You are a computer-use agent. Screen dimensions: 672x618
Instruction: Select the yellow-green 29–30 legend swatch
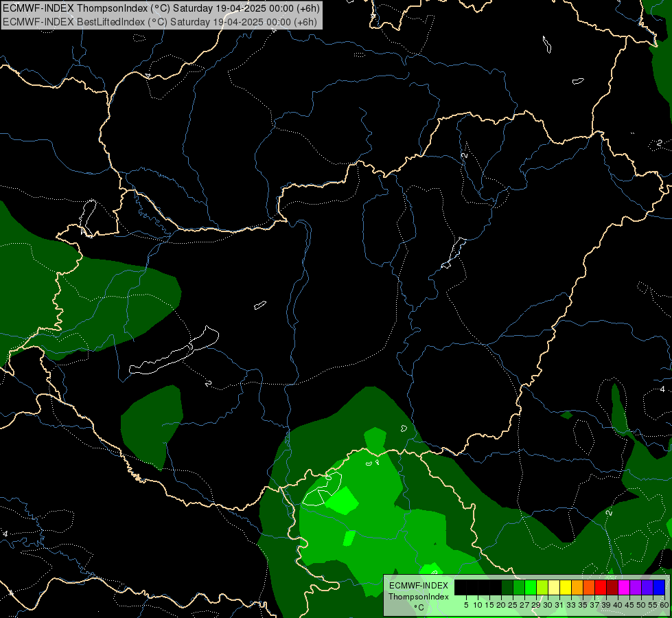point(542,588)
